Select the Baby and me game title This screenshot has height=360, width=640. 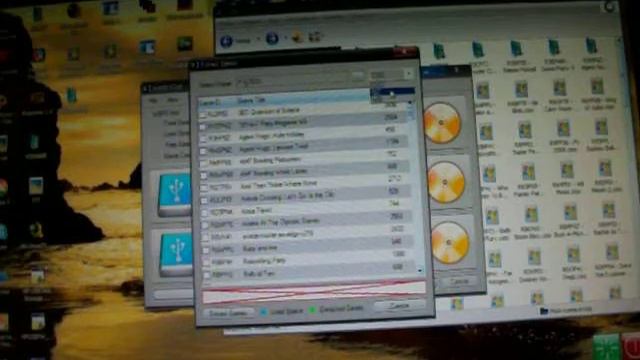tap(260, 248)
